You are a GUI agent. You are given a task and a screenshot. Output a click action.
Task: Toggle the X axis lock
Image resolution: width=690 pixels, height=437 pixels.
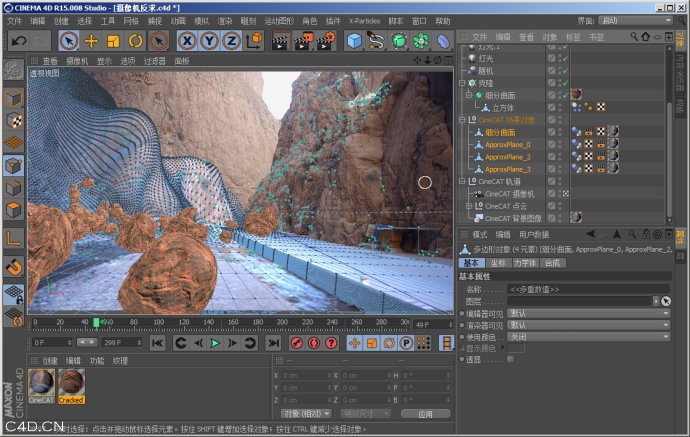187,41
